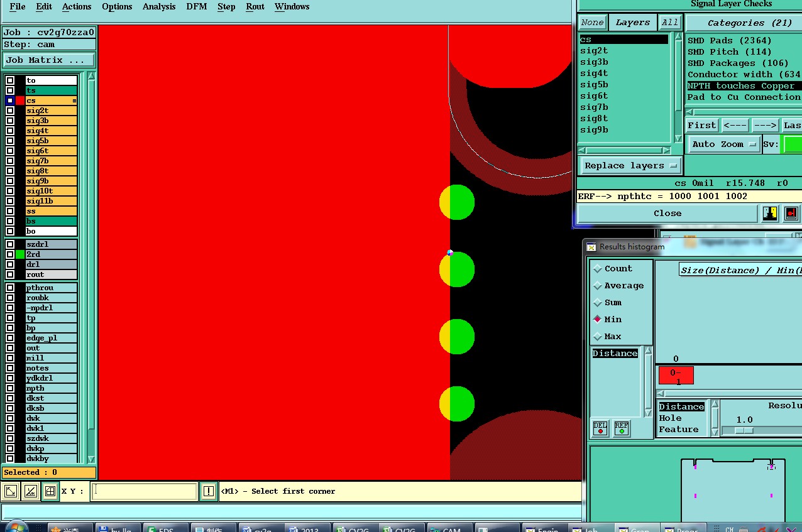Click scroll-down arrow beside Distance Hole Feature list
Viewport: 802px width, 532px height.
pos(715,432)
